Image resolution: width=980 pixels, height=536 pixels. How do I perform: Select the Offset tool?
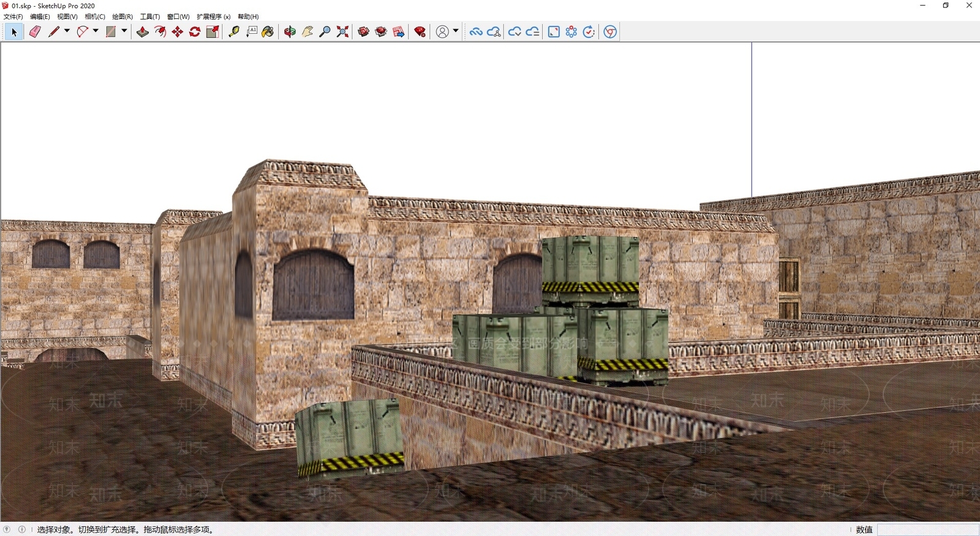point(160,32)
